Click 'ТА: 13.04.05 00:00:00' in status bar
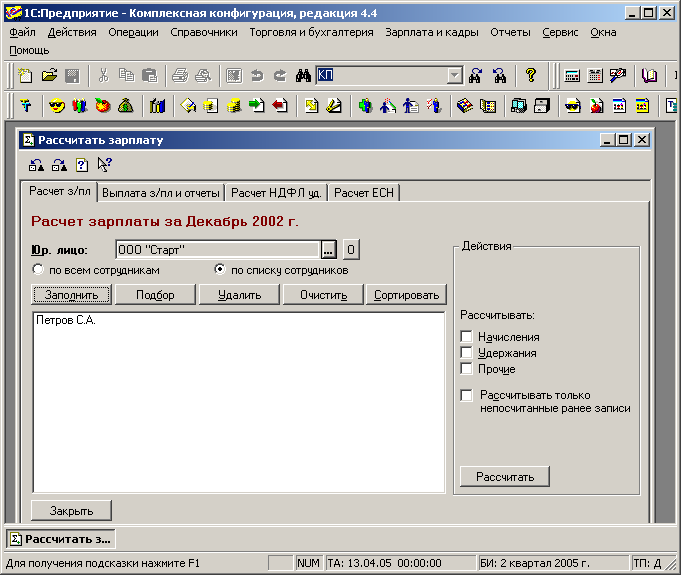 (401, 563)
